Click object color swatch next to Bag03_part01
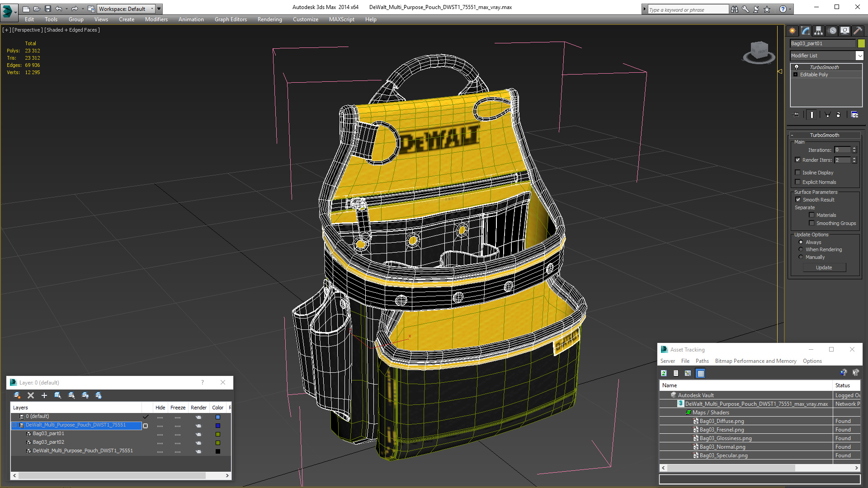Viewport: 868px width, 488px height. point(861,43)
